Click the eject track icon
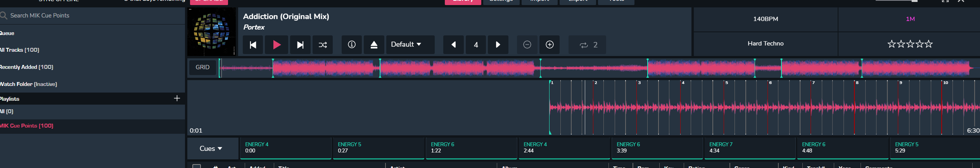980x168 pixels. [374, 45]
